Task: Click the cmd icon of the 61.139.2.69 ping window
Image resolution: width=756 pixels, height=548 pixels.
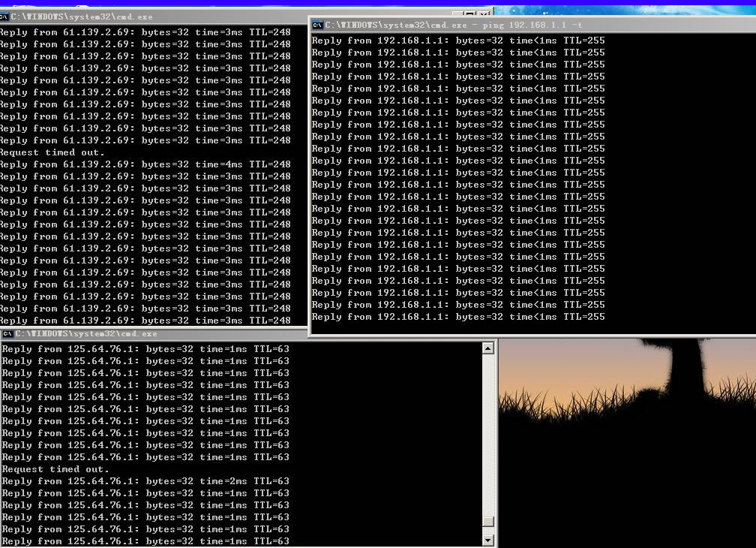Action: pyautogui.click(x=4, y=16)
